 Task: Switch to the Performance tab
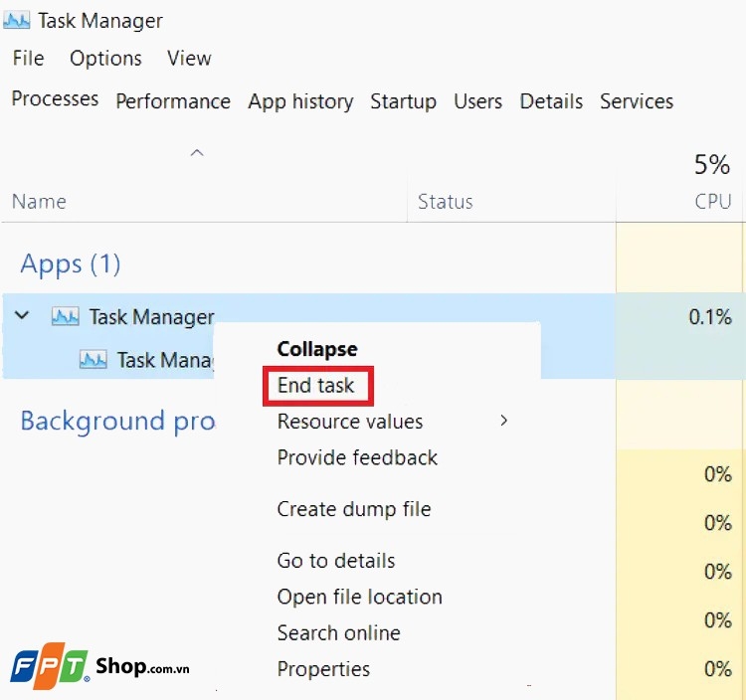click(173, 101)
